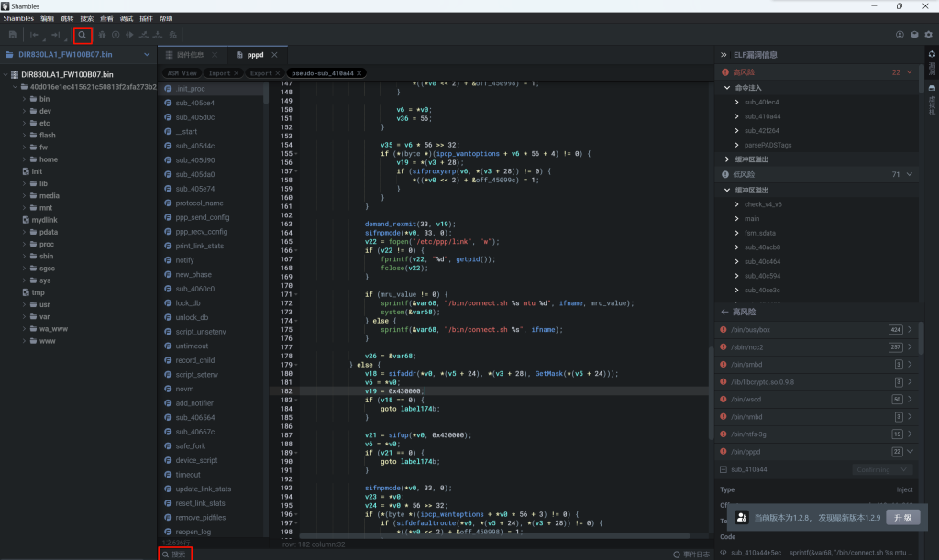939x560 pixels.
Task: Click the cube package icon
Action: click(914, 35)
